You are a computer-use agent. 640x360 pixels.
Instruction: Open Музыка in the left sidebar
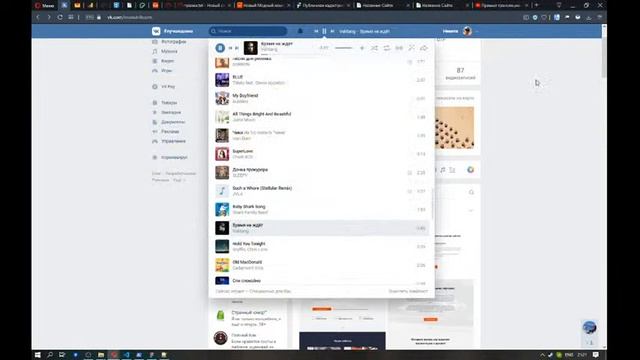(x=169, y=51)
